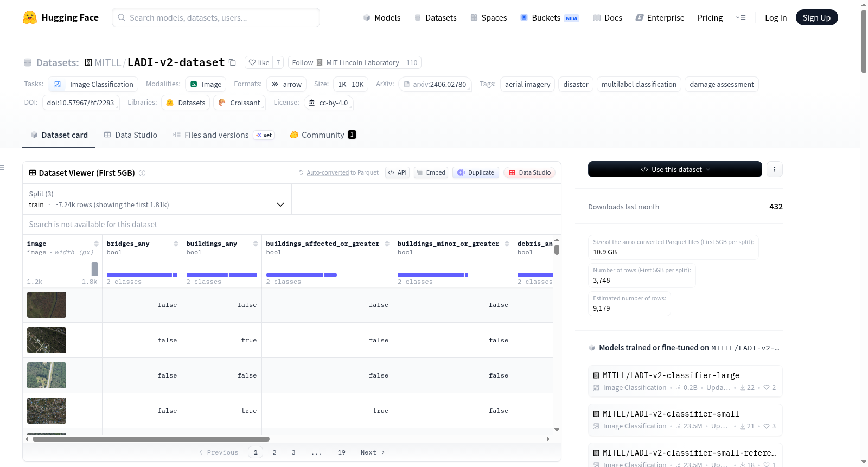Sort by the bridges_any column
This screenshot has width=868, height=467.
(x=176, y=244)
